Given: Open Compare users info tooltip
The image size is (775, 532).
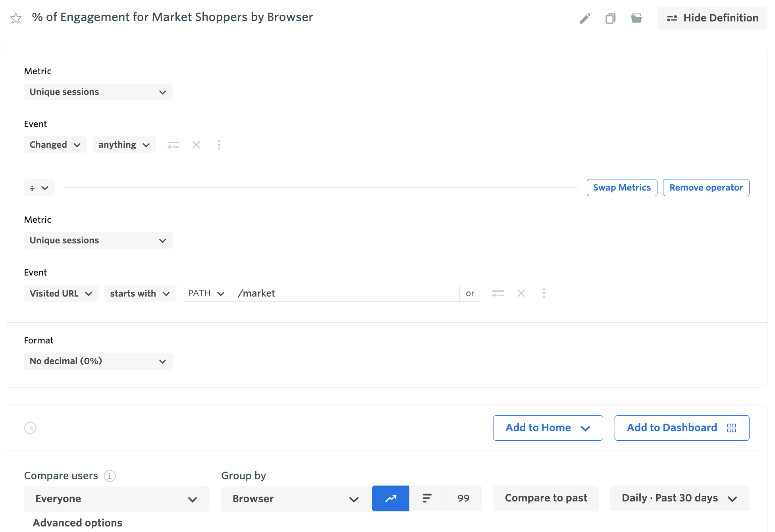Looking at the screenshot, I should point(110,476).
